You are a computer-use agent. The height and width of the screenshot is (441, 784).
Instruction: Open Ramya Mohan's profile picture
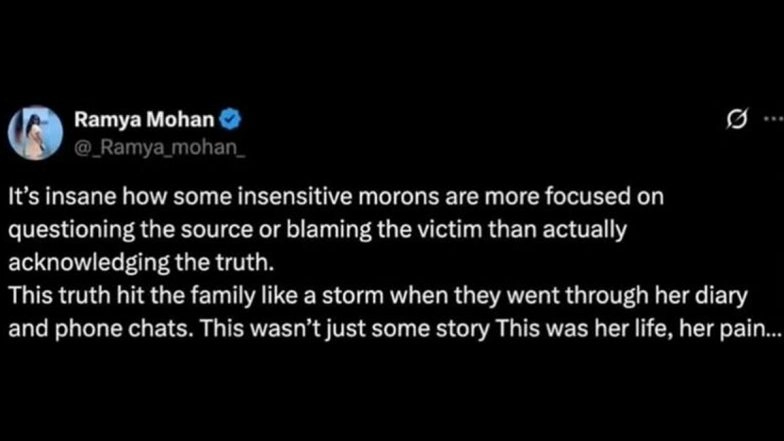[x=36, y=132]
